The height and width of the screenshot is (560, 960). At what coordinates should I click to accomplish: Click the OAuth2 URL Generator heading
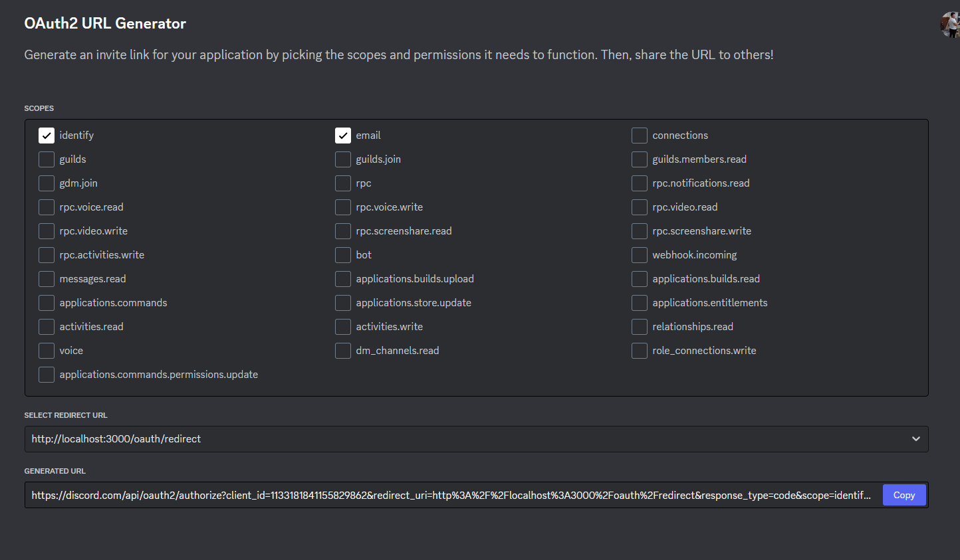pyautogui.click(x=105, y=23)
